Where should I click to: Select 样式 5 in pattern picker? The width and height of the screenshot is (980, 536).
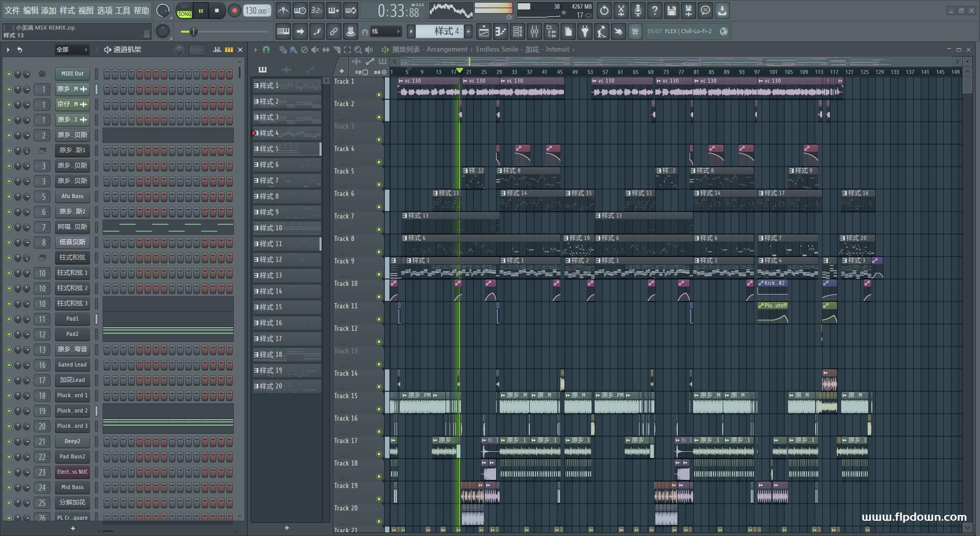pos(287,149)
